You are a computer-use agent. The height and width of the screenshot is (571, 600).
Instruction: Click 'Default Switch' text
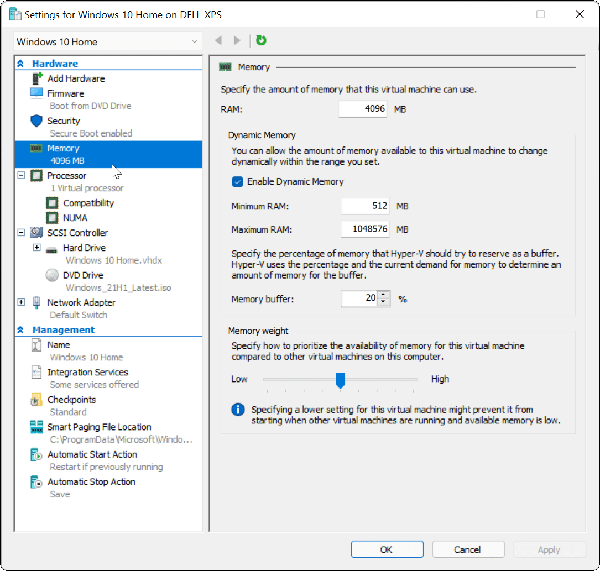click(x=78, y=315)
